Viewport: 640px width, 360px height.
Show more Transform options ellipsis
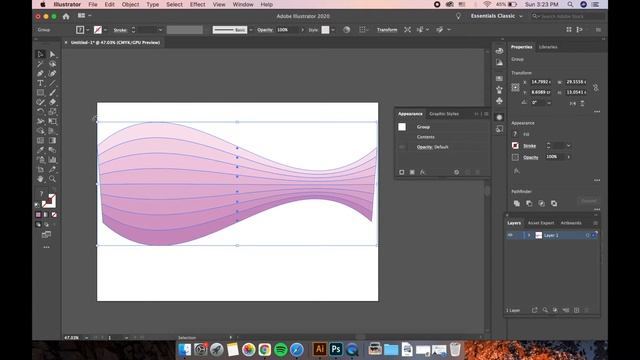597,111
